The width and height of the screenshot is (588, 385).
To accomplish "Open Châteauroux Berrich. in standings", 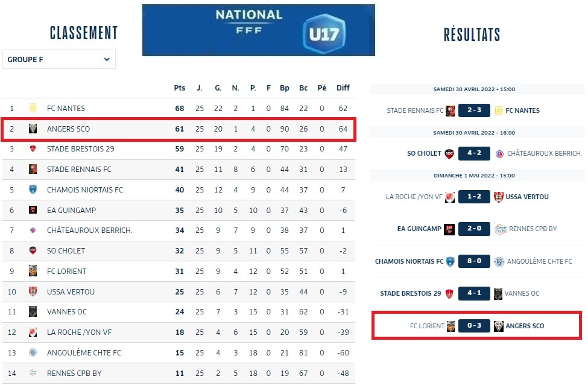I will click(x=89, y=231).
